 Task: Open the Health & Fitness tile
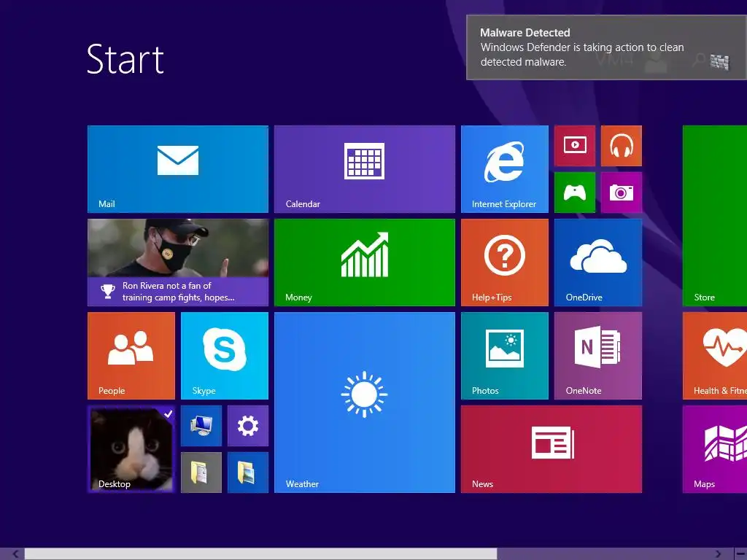[715, 356]
